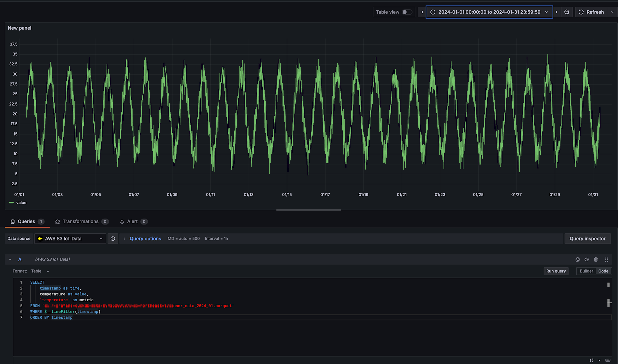Shift time range forward with right arrow
The image size is (618, 364).
(557, 12)
